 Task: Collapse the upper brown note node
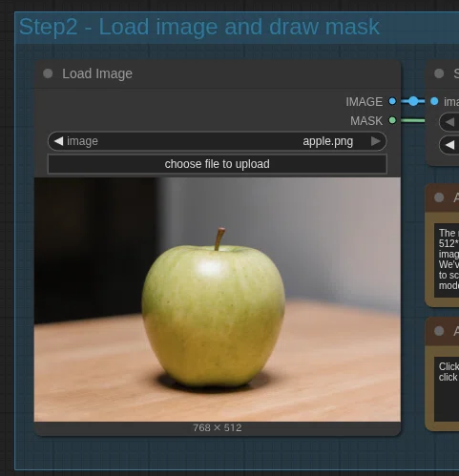(439, 197)
